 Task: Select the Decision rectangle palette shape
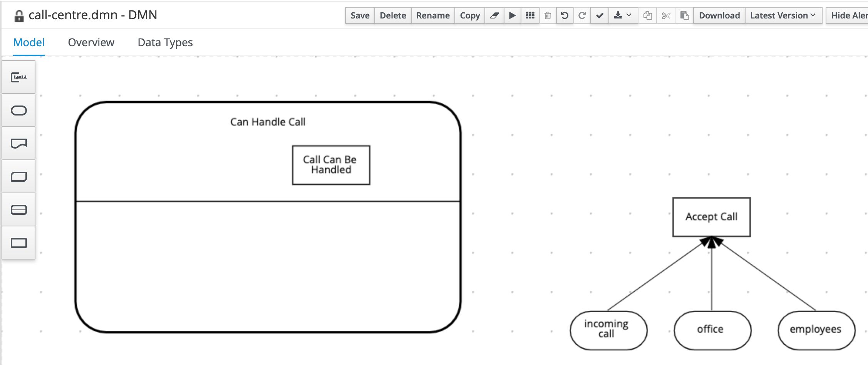coord(18,243)
